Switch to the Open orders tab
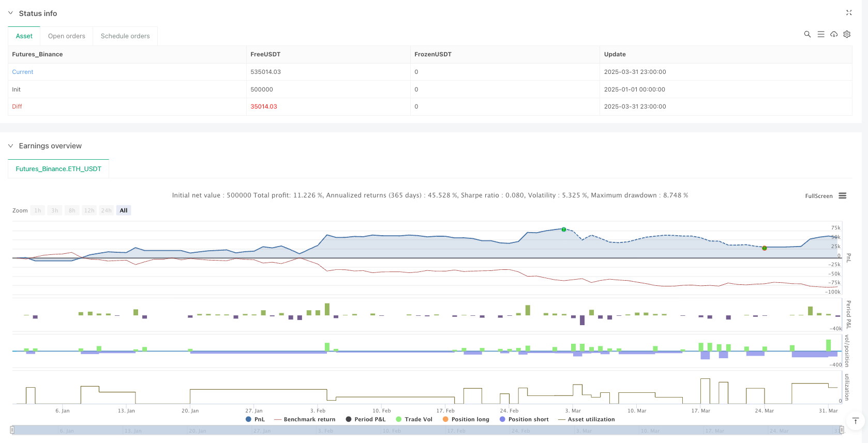 click(x=66, y=36)
